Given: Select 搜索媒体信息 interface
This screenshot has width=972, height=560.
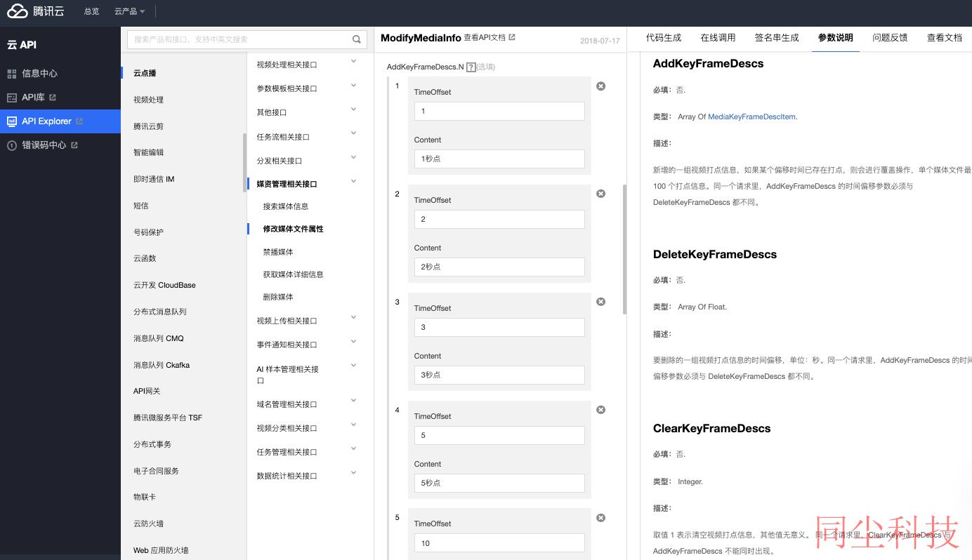Looking at the screenshot, I should pos(286,206).
